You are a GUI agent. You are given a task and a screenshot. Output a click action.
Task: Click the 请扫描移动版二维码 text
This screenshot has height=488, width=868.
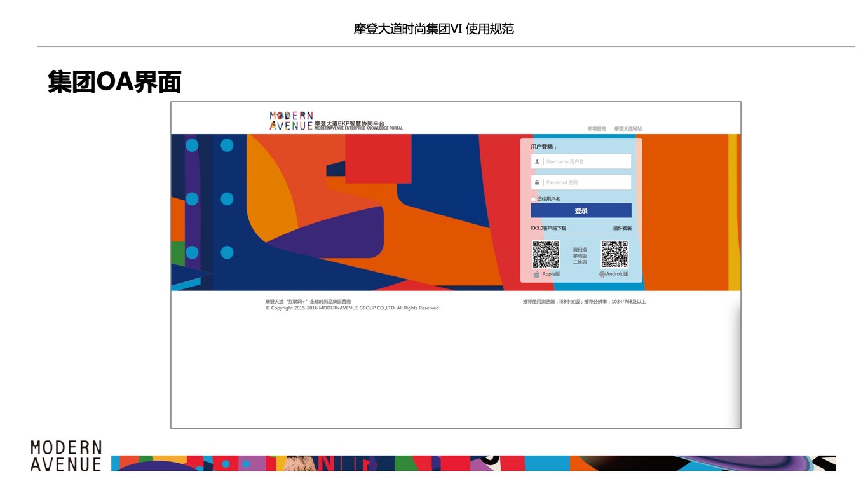580,256
